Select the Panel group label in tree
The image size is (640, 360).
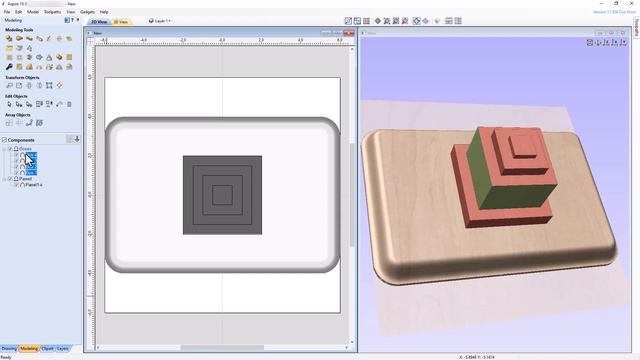[25, 179]
